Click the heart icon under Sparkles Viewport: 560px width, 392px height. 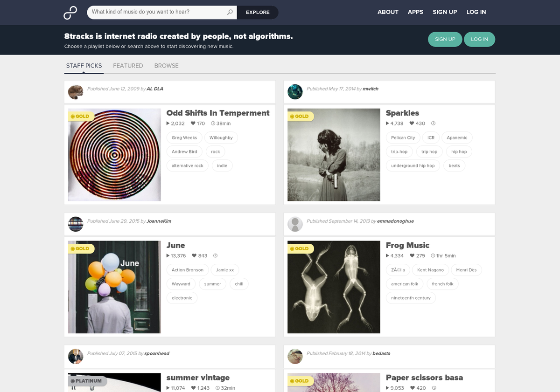(412, 124)
